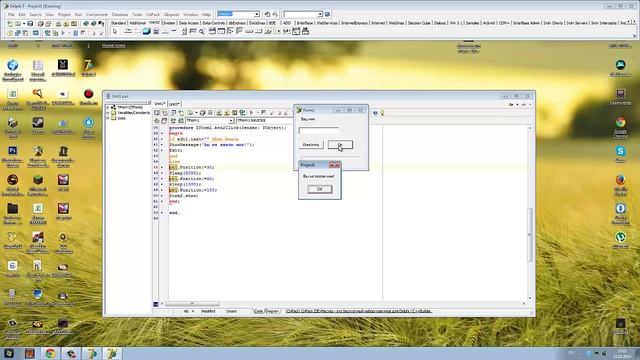Click the Save icon in Delphi toolbar

pyautogui.click(x=30, y=24)
